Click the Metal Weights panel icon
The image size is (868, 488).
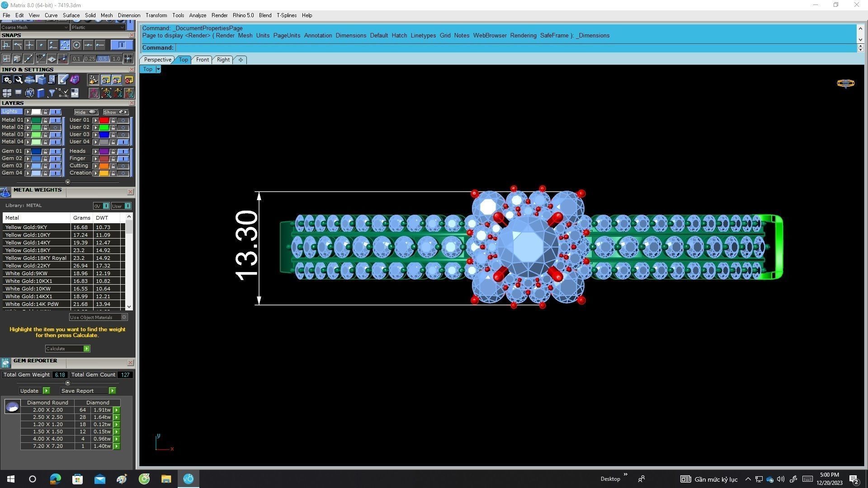coord(5,192)
